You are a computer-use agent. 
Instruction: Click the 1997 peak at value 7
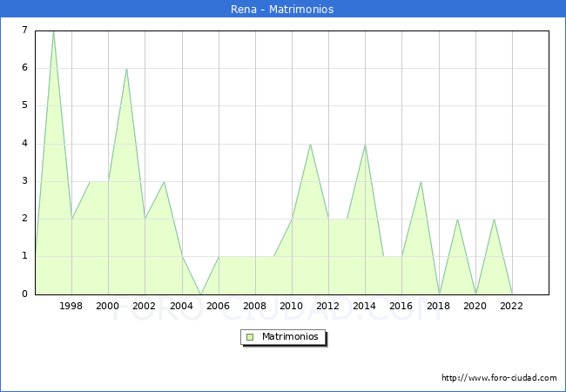53,31
